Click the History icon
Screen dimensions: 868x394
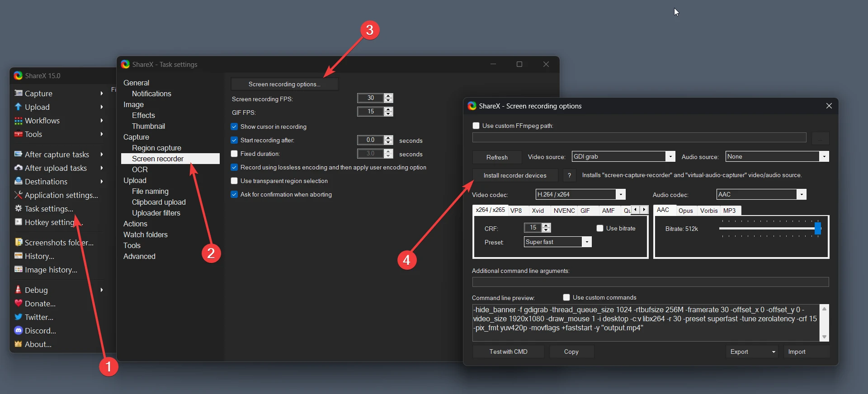click(x=19, y=256)
